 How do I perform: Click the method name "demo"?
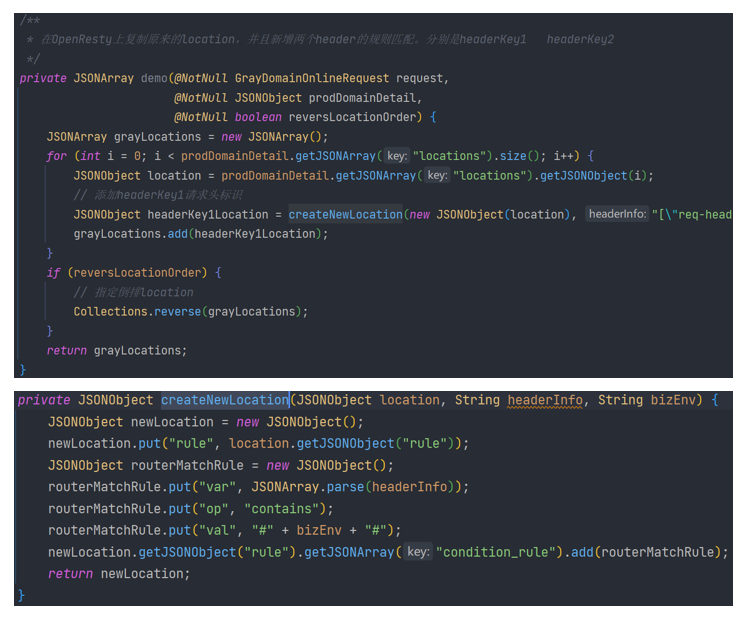pos(154,78)
